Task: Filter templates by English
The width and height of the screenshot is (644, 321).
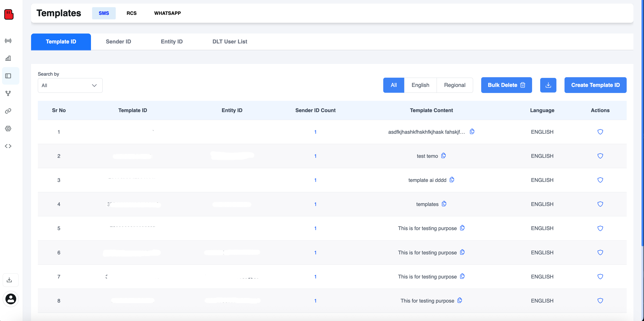Action: (x=420, y=85)
